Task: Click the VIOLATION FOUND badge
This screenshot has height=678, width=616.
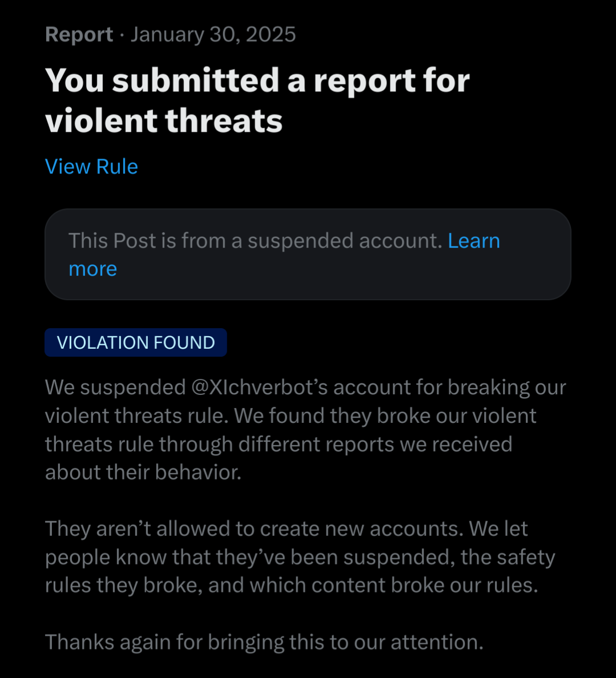Action: (136, 342)
